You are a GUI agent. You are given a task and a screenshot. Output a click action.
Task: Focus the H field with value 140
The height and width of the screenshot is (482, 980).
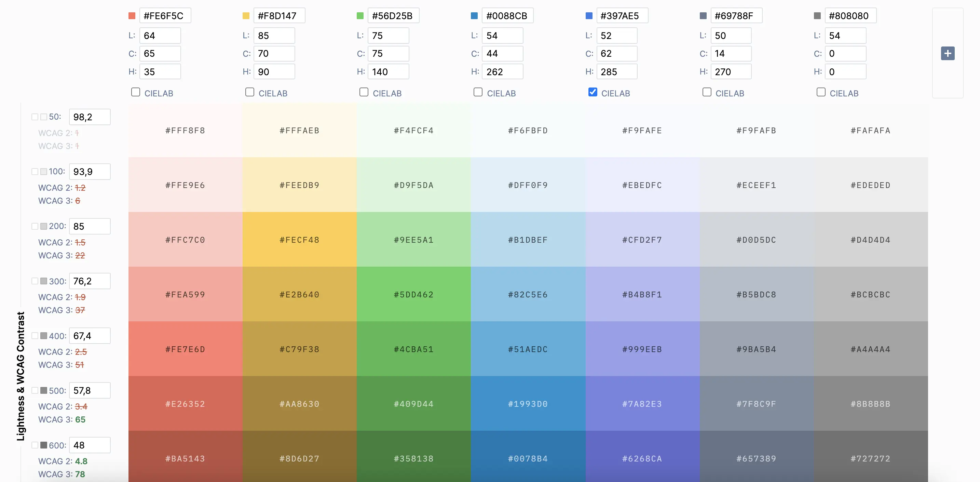pyautogui.click(x=388, y=71)
